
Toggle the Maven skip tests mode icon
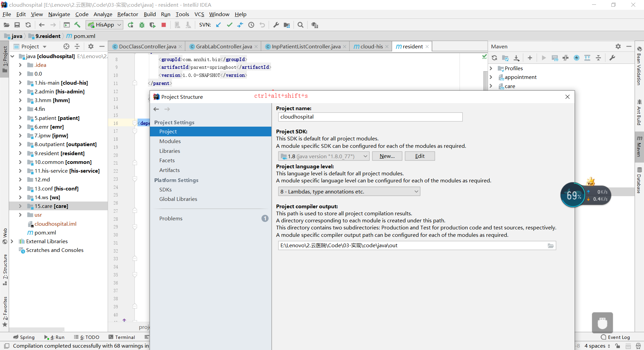point(577,58)
